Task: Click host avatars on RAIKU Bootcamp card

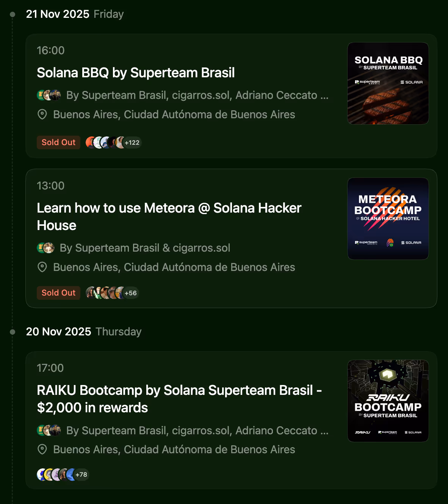Action: coord(49,430)
